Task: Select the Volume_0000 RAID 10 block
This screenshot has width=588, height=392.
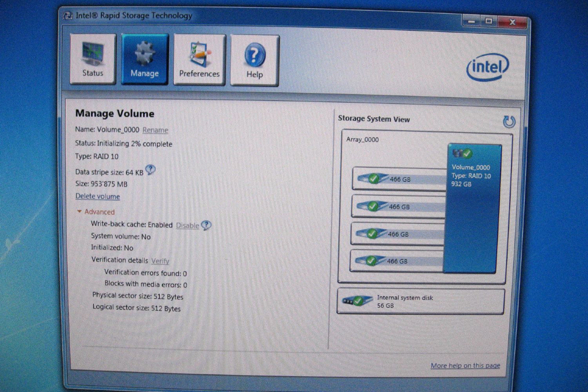Action: point(472,208)
